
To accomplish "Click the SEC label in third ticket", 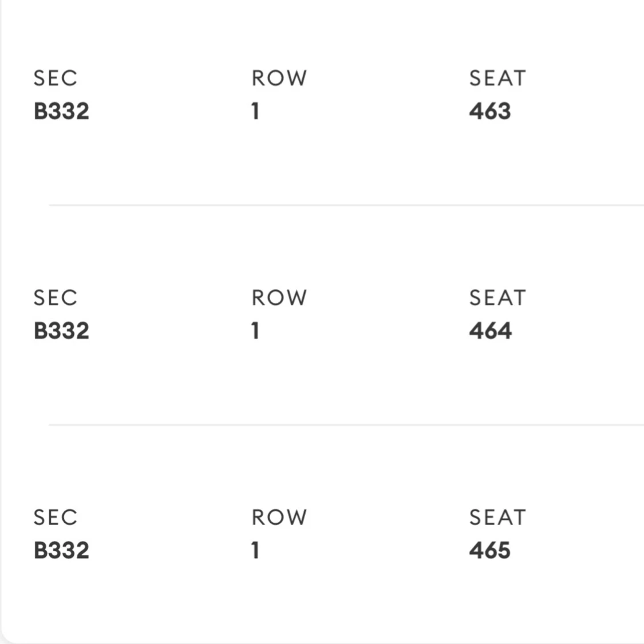I will tap(55, 517).
